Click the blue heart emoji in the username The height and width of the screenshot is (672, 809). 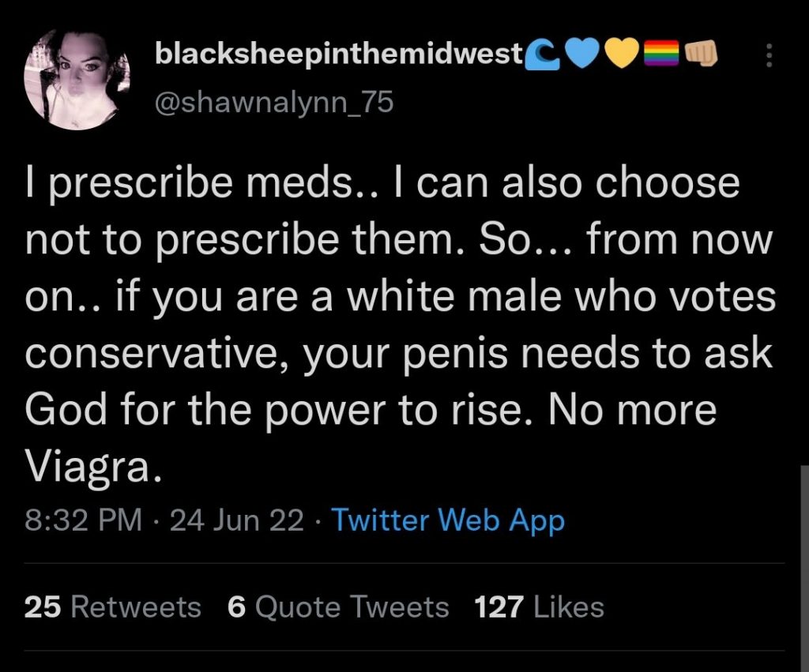tap(582, 54)
